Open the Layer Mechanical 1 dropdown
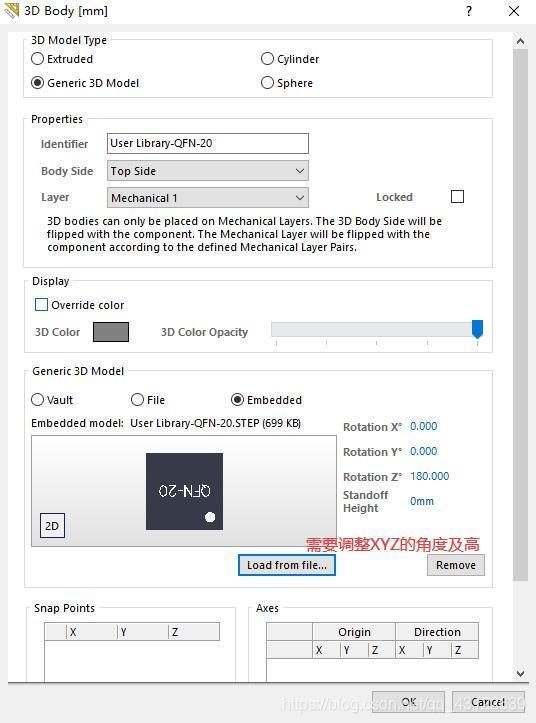 coord(208,198)
